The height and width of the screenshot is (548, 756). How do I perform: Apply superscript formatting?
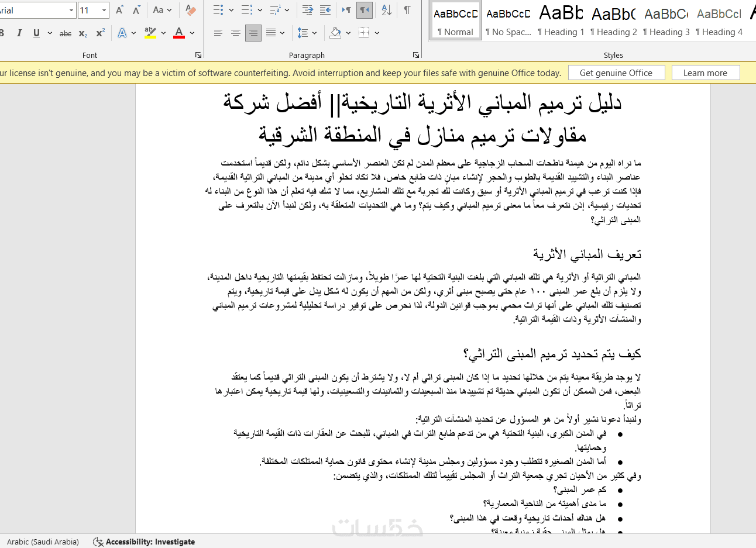pyautogui.click(x=101, y=33)
